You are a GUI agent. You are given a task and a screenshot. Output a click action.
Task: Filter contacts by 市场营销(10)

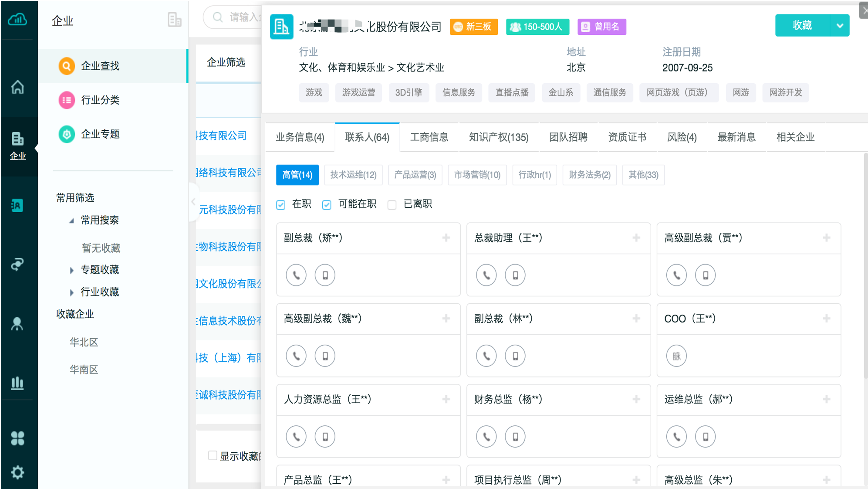point(477,175)
